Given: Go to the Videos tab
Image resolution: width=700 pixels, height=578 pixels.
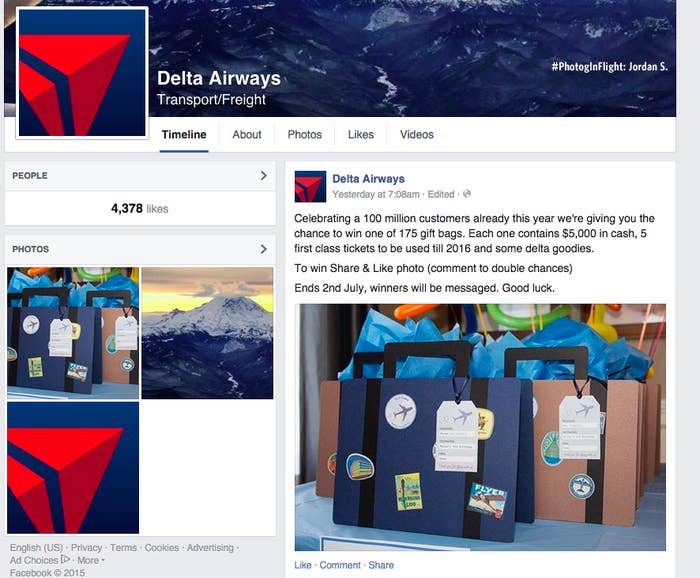Looking at the screenshot, I should pos(417,134).
